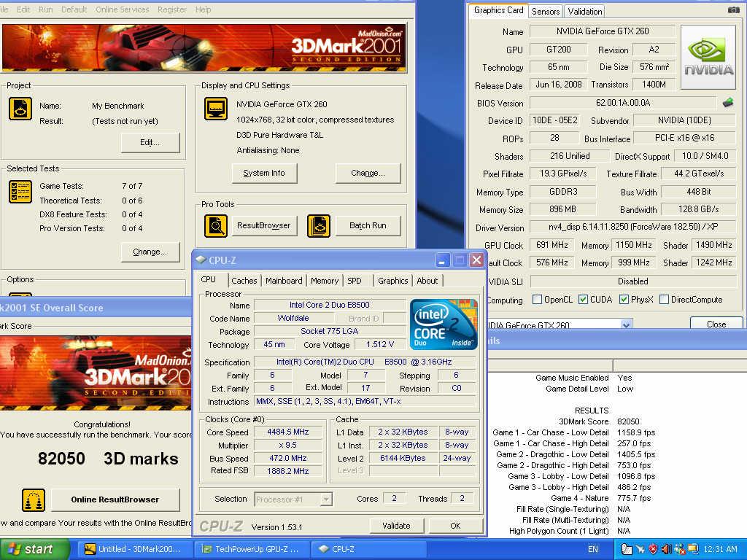Click Change... under Selected Tests

(150, 252)
